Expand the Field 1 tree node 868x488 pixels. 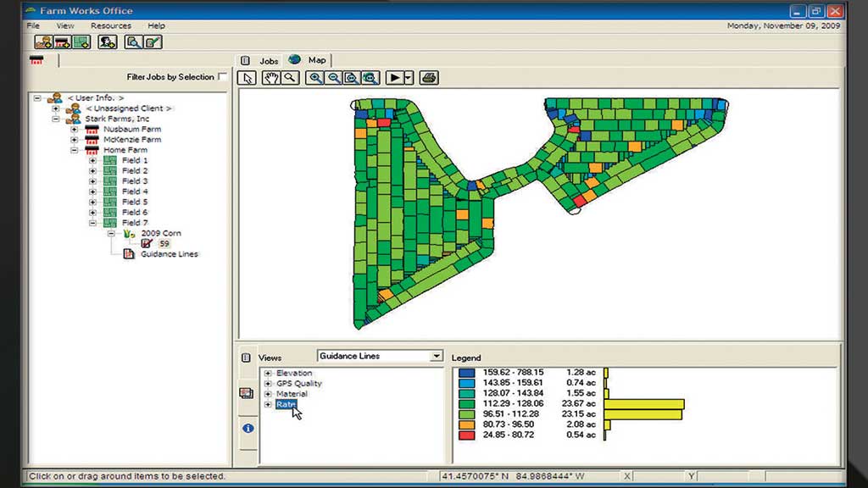pos(93,160)
